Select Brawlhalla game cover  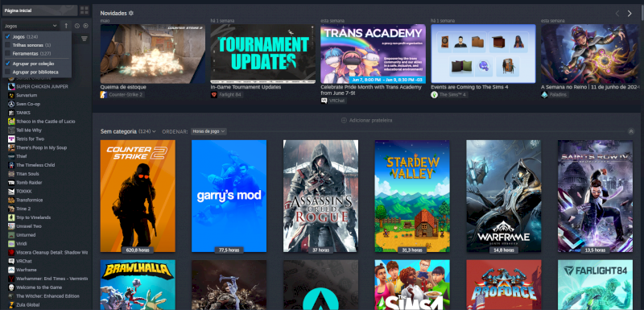(x=138, y=284)
